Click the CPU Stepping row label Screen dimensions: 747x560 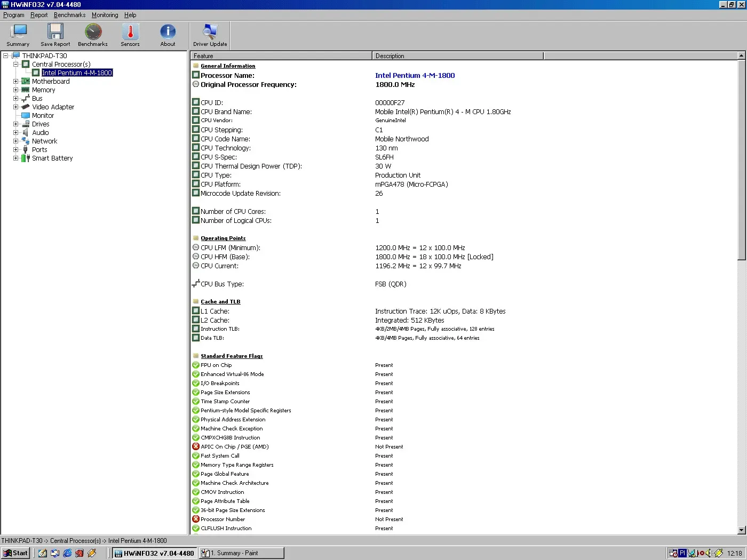point(221,130)
